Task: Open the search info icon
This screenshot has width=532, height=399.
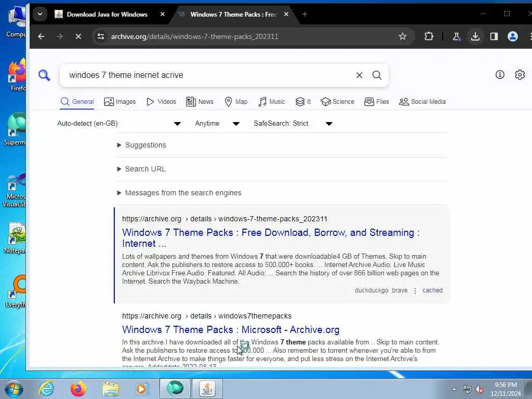Action: click(x=500, y=75)
